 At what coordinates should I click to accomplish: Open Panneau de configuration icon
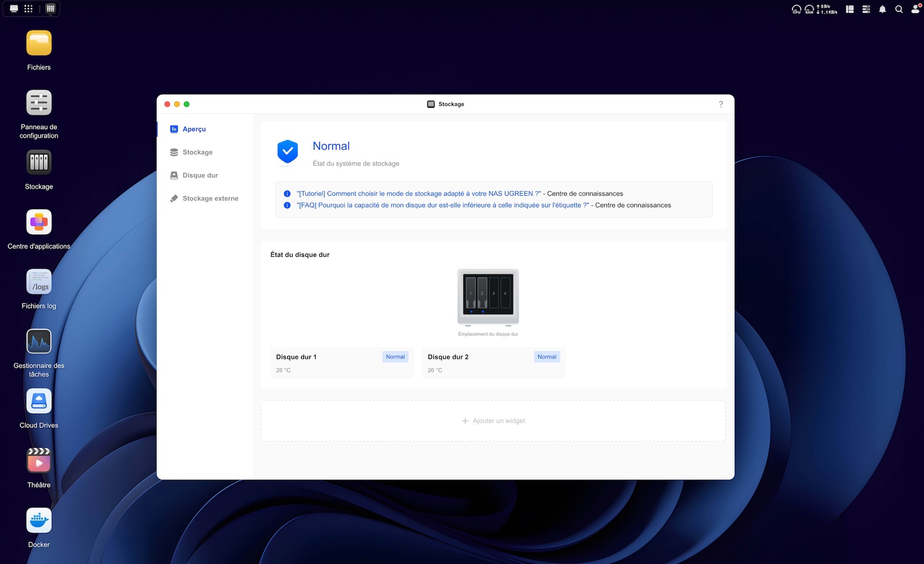(39, 103)
